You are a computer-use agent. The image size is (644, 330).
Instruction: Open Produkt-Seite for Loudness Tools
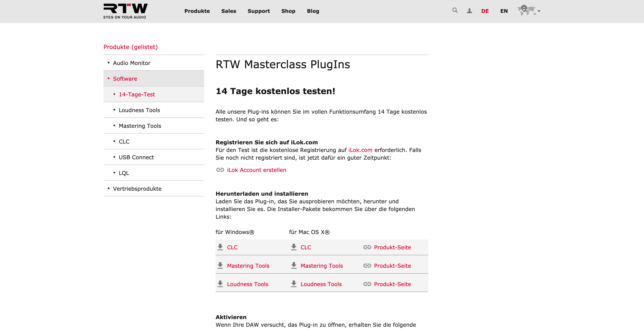click(393, 284)
